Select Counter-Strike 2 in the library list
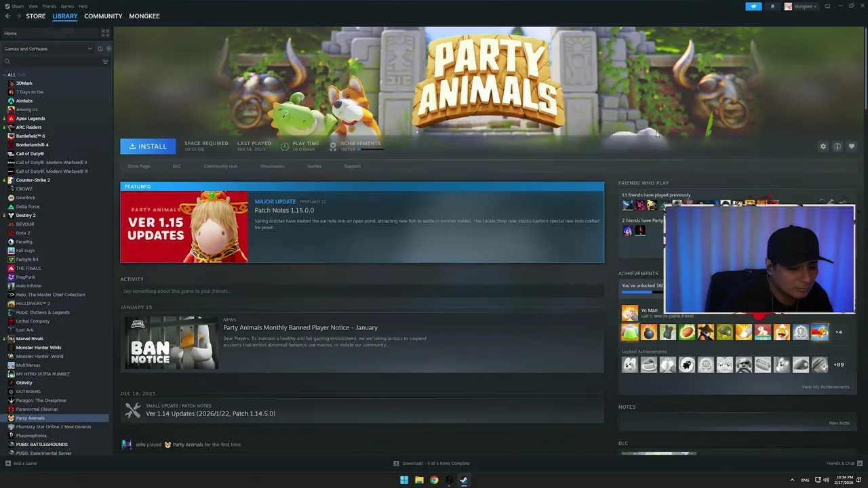The image size is (868, 488). coord(33,180)
